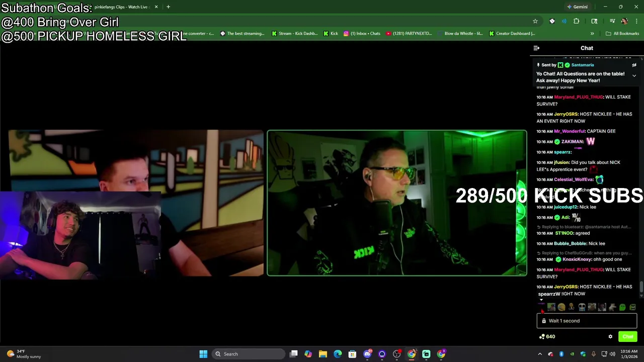Click the jfusion username in chat

[x=561, y=162]
